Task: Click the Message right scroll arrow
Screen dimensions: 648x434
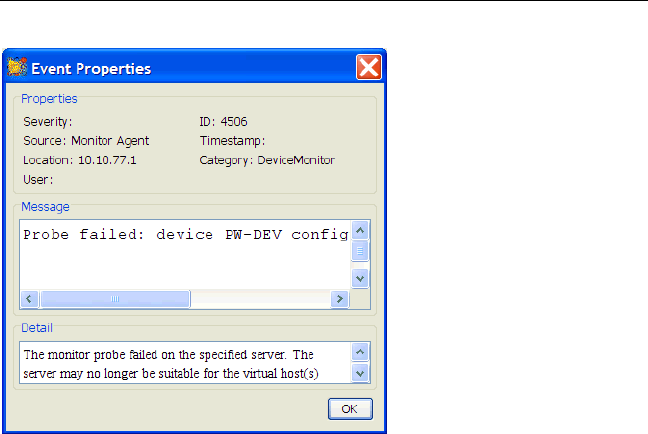Action: click(340, 299)
